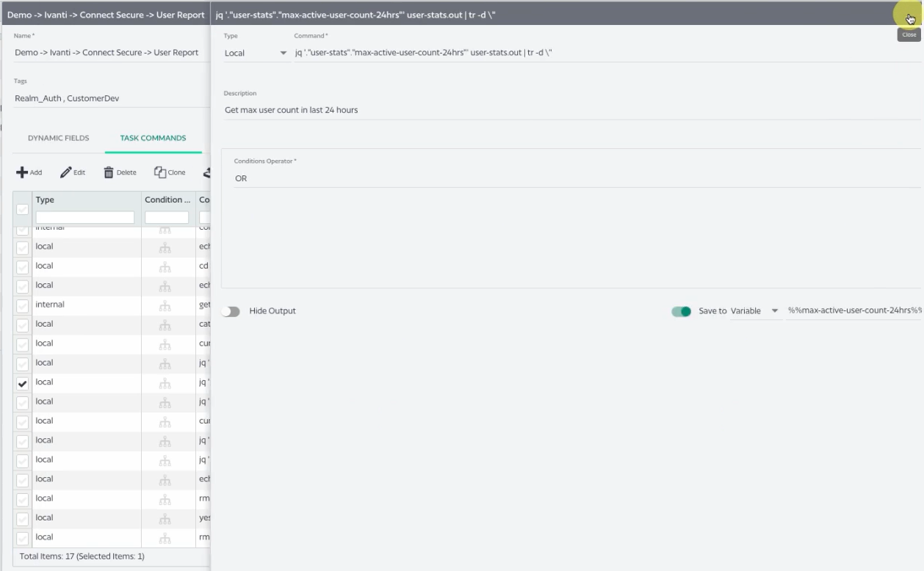Click the variable name field %%max-active-user-count-24hrs%%
The height and width of the screenshot is (571, 924).
click(853, 311)
